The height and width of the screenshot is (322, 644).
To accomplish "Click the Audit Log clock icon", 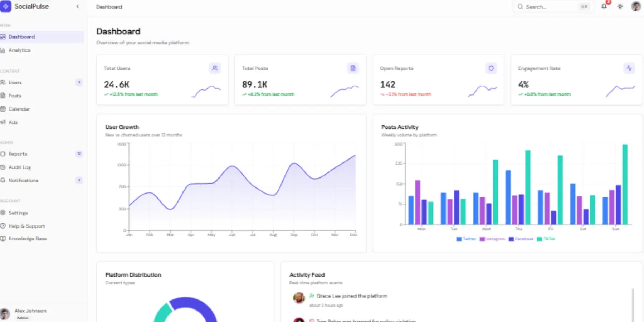I will 3,167.
